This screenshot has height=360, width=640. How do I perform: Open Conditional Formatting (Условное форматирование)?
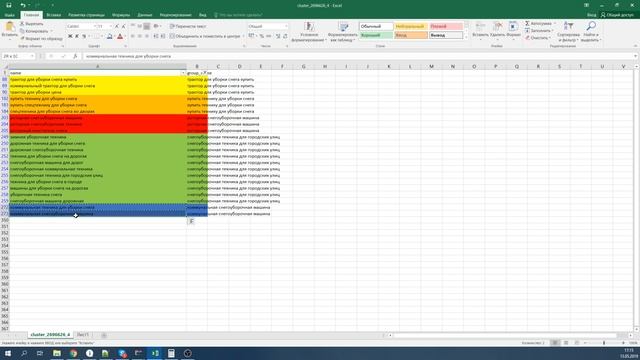pyautogui.click(x=309, y=32)
